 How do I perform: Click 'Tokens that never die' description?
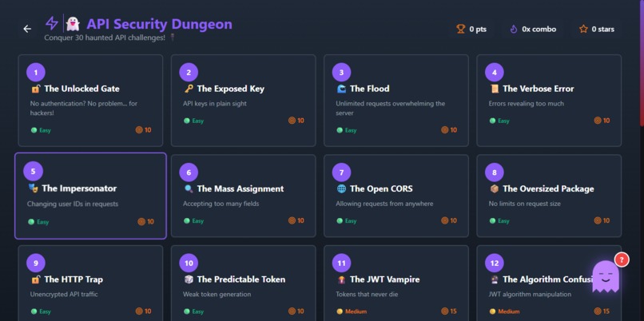point(365,294)
